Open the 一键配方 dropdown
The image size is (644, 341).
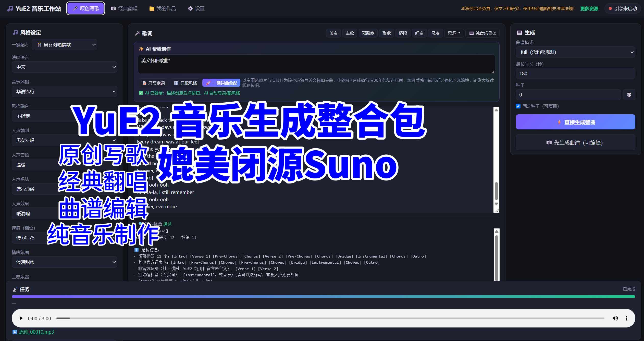tap(64, 45)
